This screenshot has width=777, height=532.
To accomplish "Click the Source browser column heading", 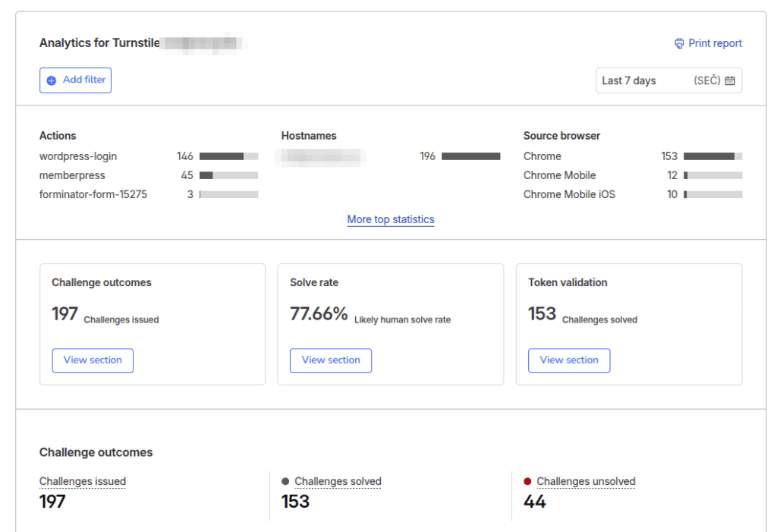I will 562,136.
